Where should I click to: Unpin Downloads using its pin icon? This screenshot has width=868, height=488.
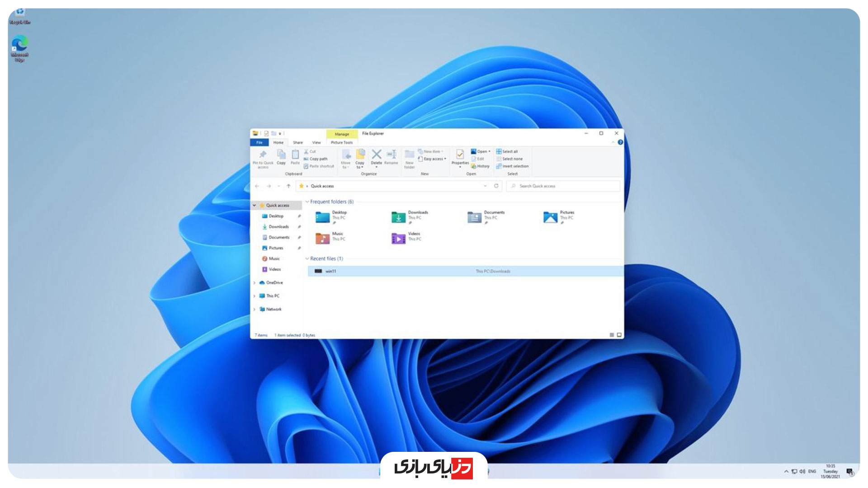(299, 226)
